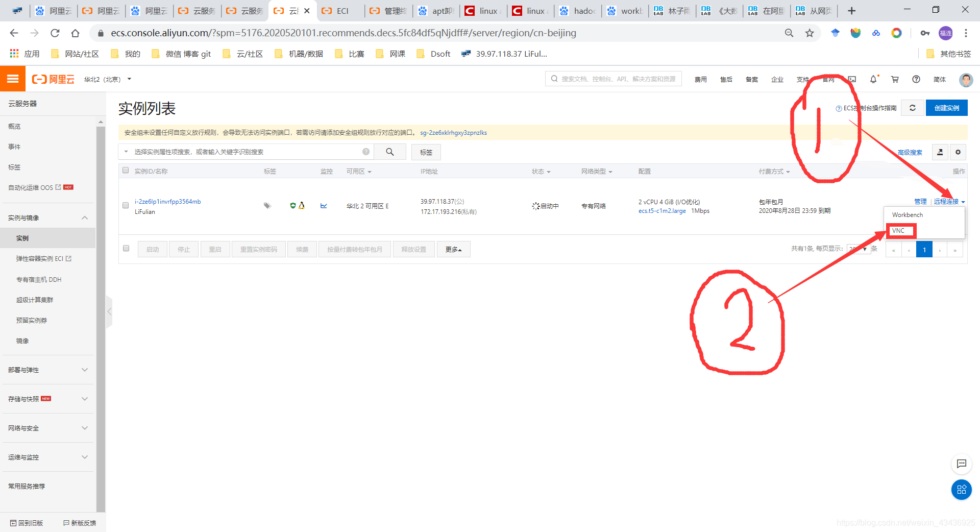The image size is (980, 532).
Task: Click the help question mark icon
Action: coord(916,79)
